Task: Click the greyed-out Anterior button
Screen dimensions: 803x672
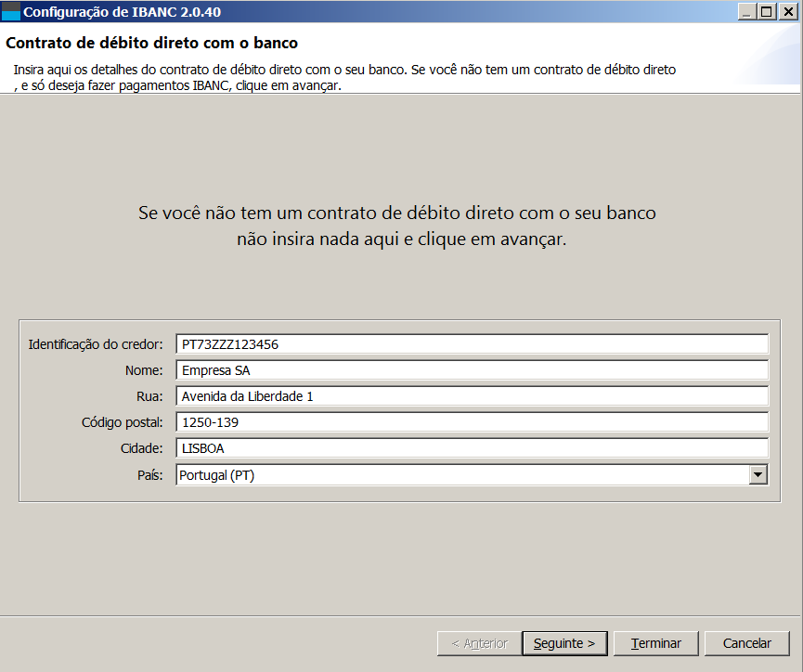Action: click(x=478, y=643)
